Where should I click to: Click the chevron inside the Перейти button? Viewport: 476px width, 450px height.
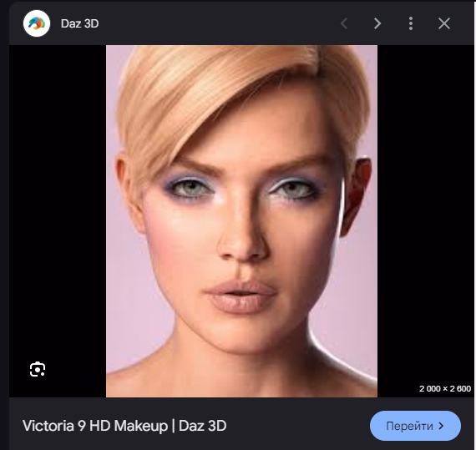(x=441, y=426)
